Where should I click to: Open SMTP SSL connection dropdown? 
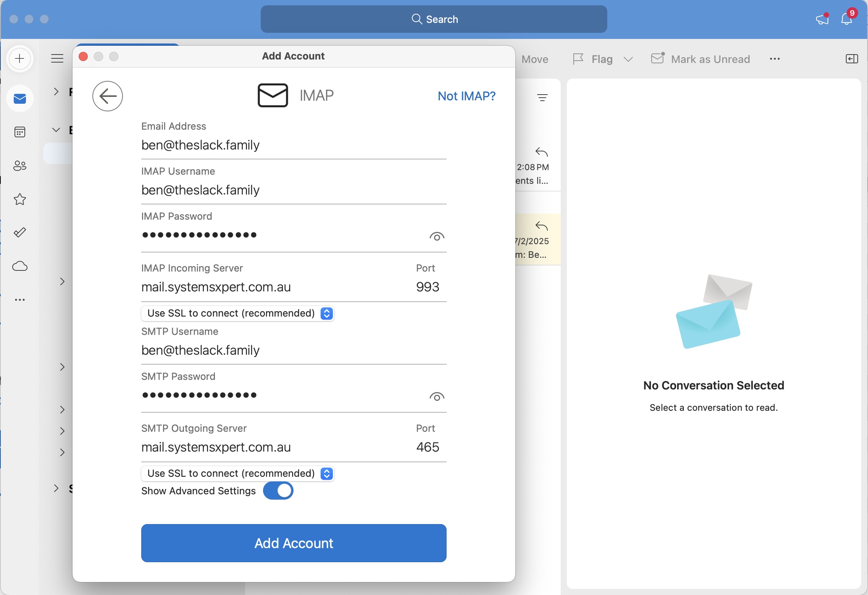click(x=238, y=473)
